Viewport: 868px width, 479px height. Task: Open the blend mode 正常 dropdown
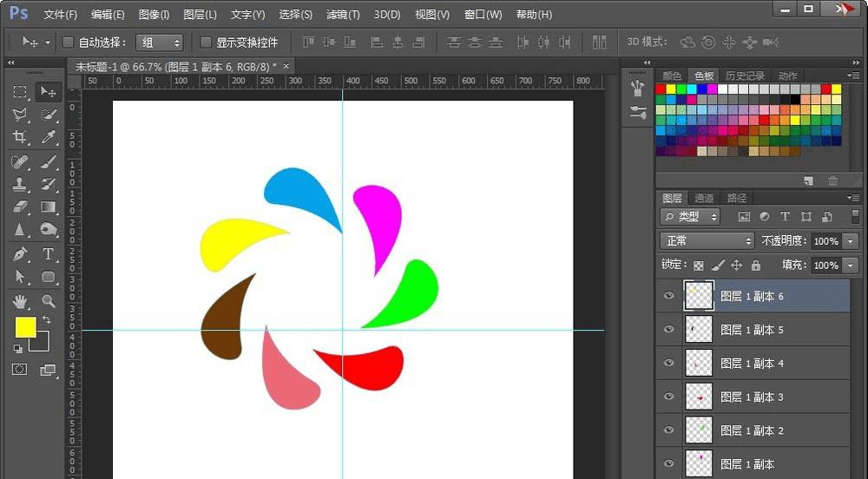707,240
